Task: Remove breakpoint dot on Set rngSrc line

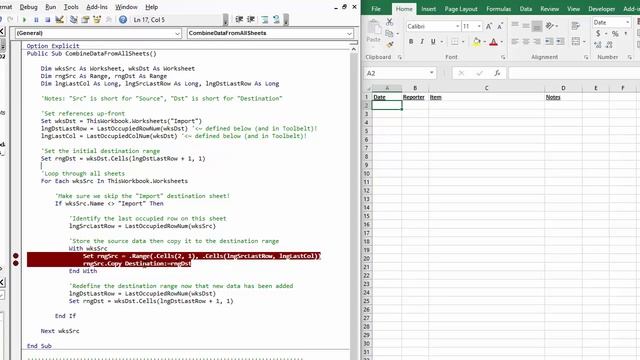Action: 16,256
